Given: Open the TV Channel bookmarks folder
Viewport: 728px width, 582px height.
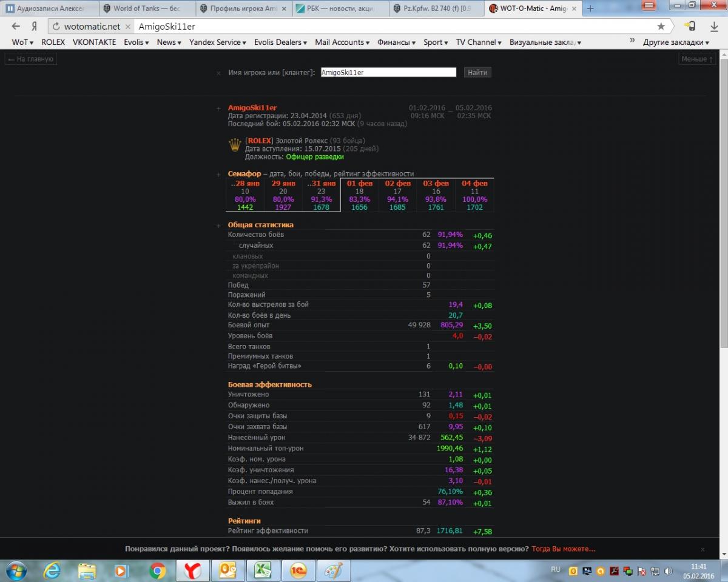Looking at the screenshot, I should [x=479, y=42].
